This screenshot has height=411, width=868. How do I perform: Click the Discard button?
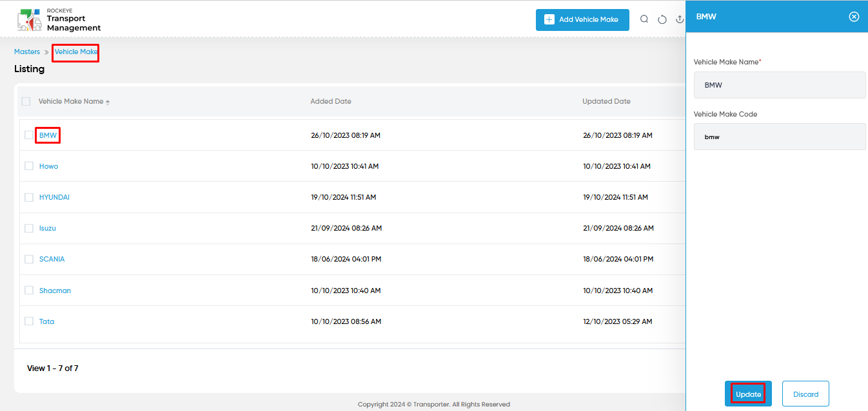point(805,394)
